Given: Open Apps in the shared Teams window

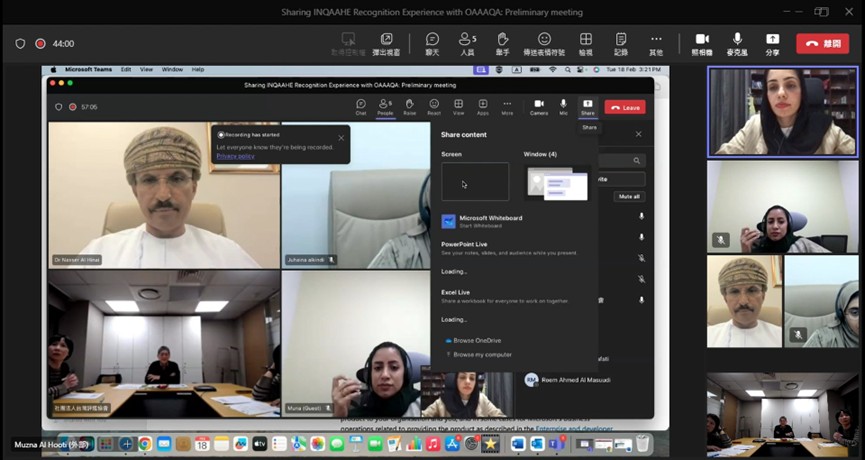Looking at the screenshot, I should (483, 107).
